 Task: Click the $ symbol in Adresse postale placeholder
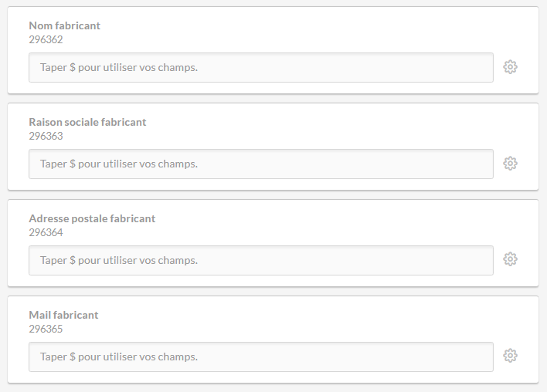pyautogui.click(x=73, y=260)
